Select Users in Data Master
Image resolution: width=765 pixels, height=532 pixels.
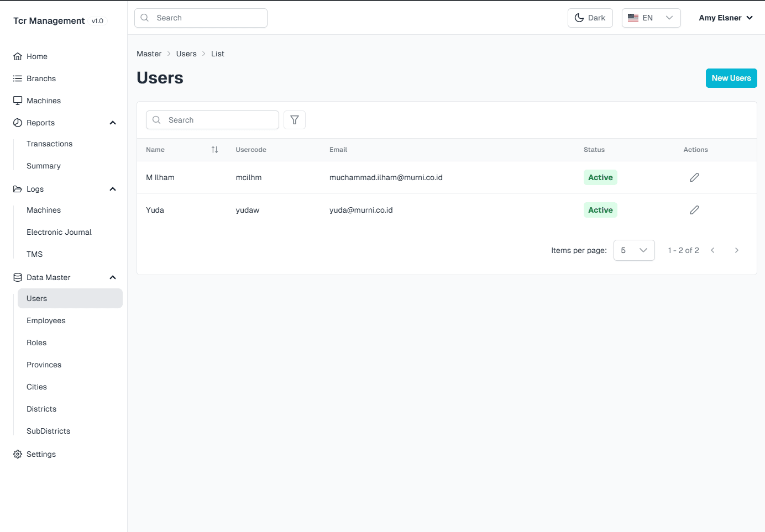click(70, 298)
